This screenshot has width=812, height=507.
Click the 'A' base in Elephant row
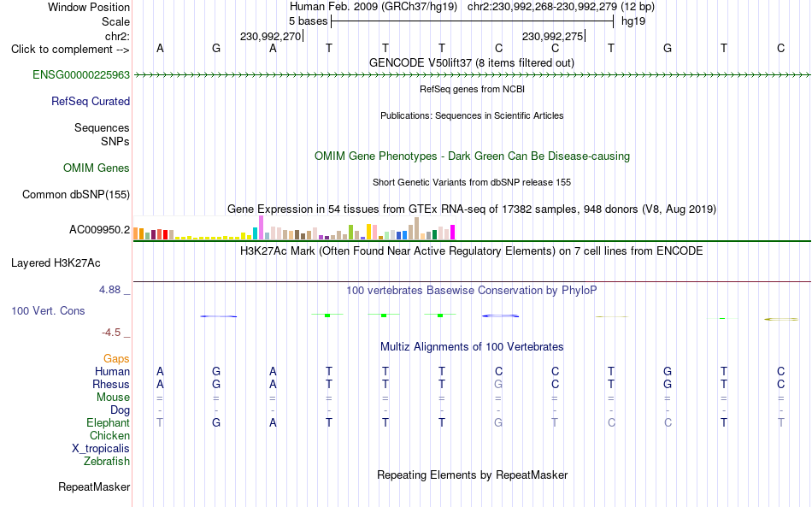(273, 422)
